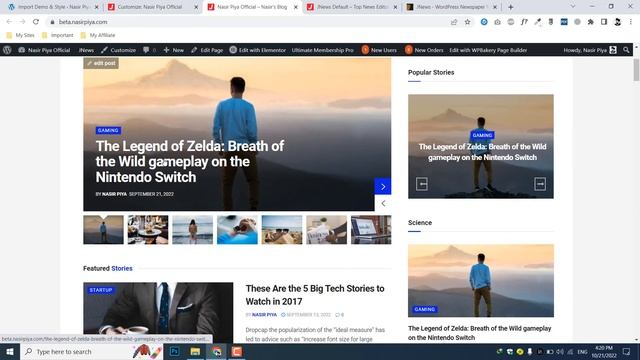Click the slider previous arrow button
Viewport: 640px width, 360px height.
[383, 203]
